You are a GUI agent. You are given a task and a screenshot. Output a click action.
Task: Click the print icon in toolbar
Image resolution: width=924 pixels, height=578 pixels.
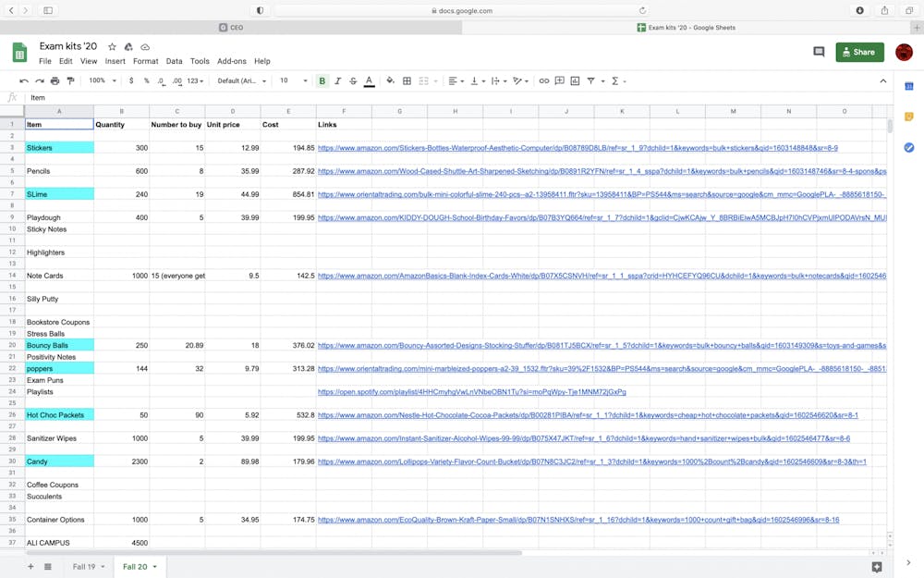55,81
